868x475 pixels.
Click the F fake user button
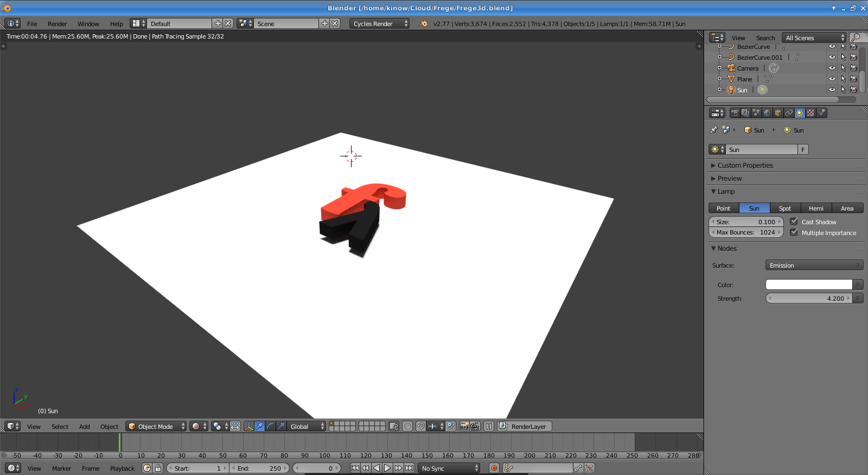pyautogui.click(x=803, y=149)
